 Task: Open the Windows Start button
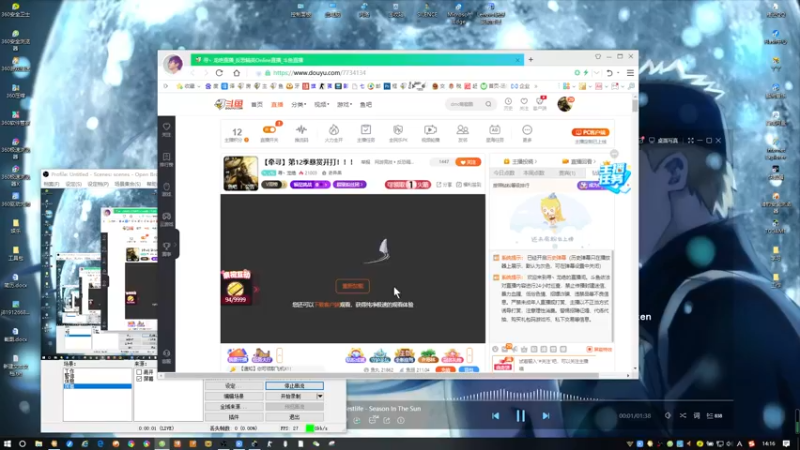click(x=7, y=444)
